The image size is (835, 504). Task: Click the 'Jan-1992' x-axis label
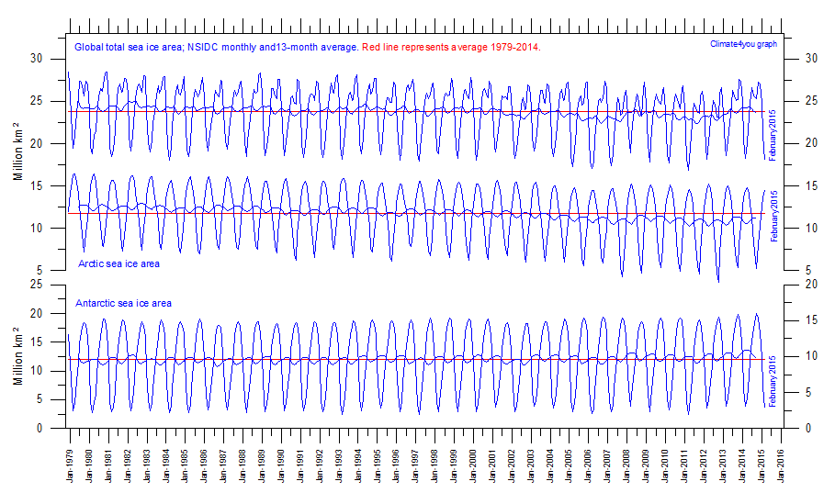(319, 466)
